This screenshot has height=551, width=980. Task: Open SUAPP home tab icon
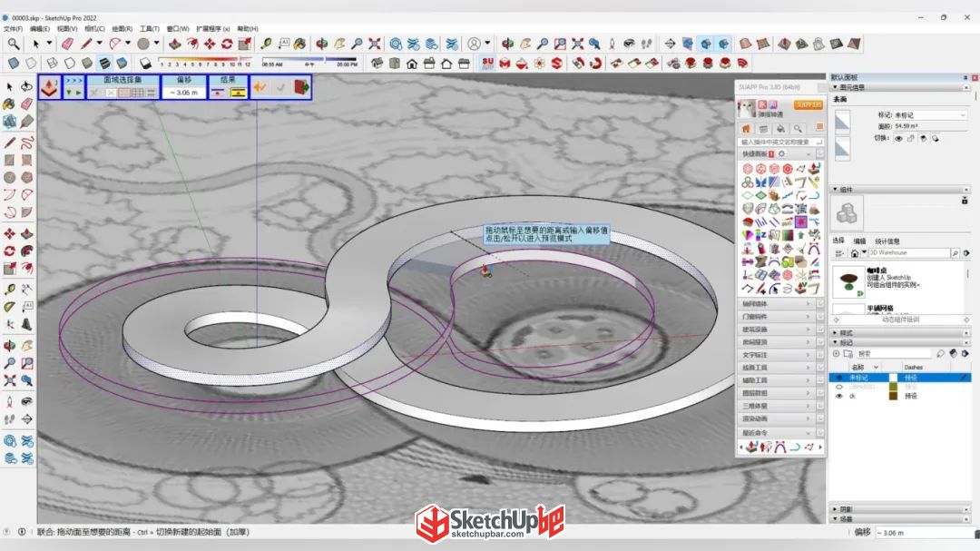[746, 129]
